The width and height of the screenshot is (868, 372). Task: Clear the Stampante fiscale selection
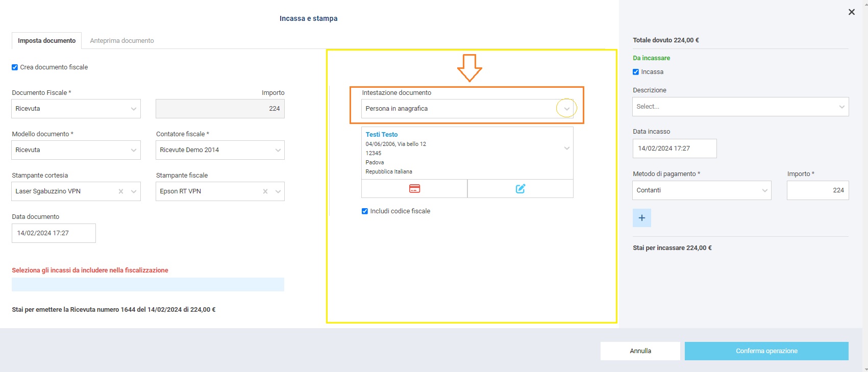(265, 191)
